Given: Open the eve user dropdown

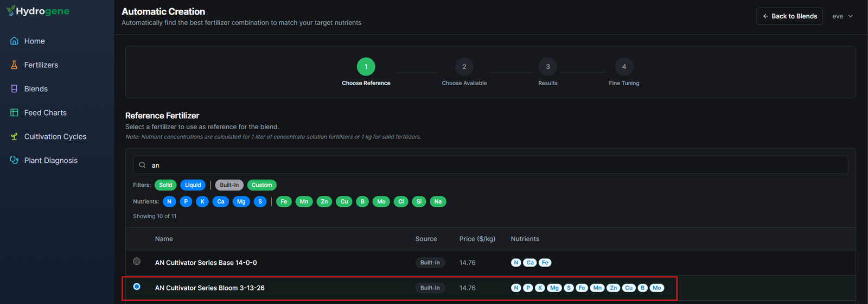Looking at the screenshot, I should point(843,16).
